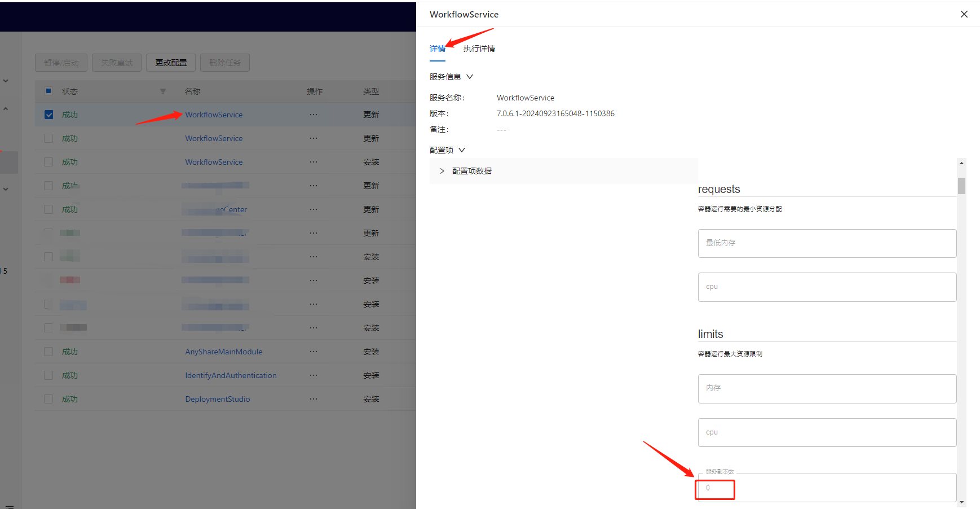Select the 详情 tab
Image resolution: width=980 pixels, height=509 pixels.
(437, 49)
